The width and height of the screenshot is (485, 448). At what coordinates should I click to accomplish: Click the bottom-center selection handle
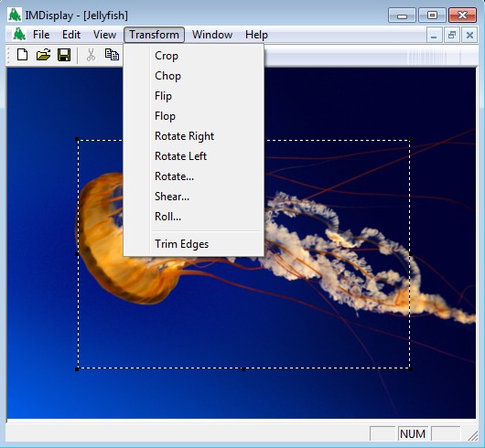coord(243,369)
